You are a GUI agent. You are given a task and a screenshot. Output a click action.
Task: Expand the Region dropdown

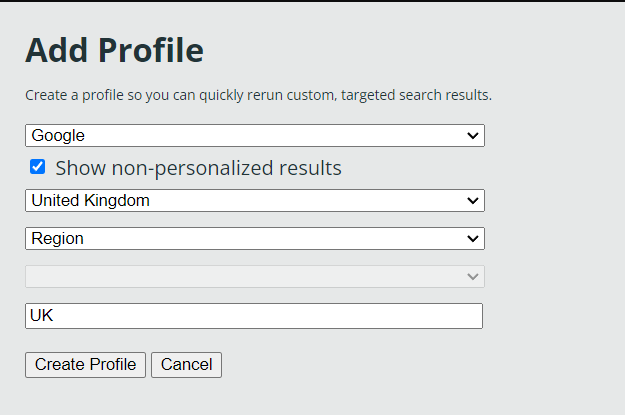[254, 239]
